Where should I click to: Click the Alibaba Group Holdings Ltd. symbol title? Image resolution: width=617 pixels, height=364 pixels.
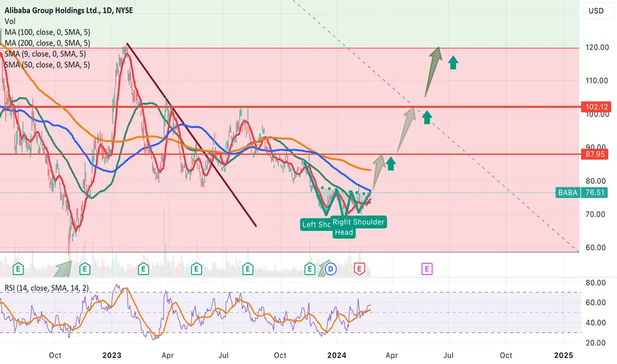[68, 11]
